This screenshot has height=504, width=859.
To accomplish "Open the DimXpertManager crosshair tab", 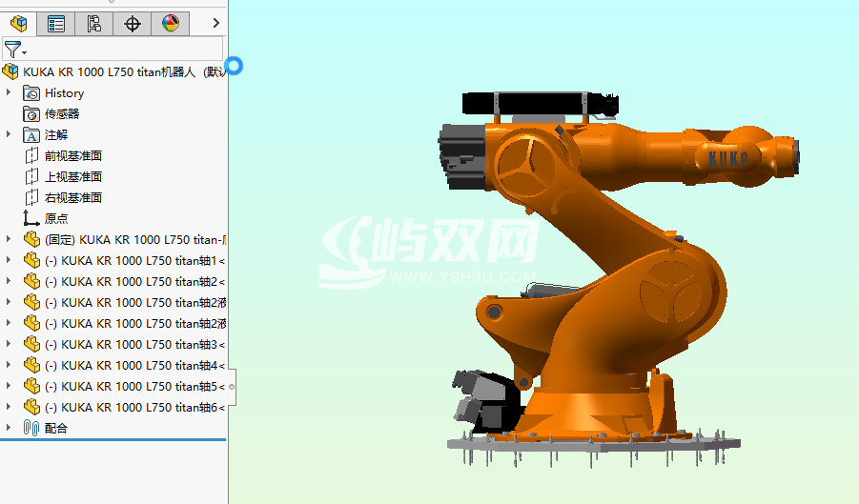I will [132, 24].
